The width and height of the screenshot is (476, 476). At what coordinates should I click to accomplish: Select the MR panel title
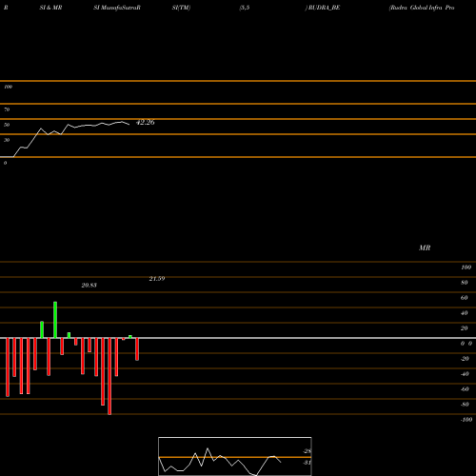click(x=425, y=248)
